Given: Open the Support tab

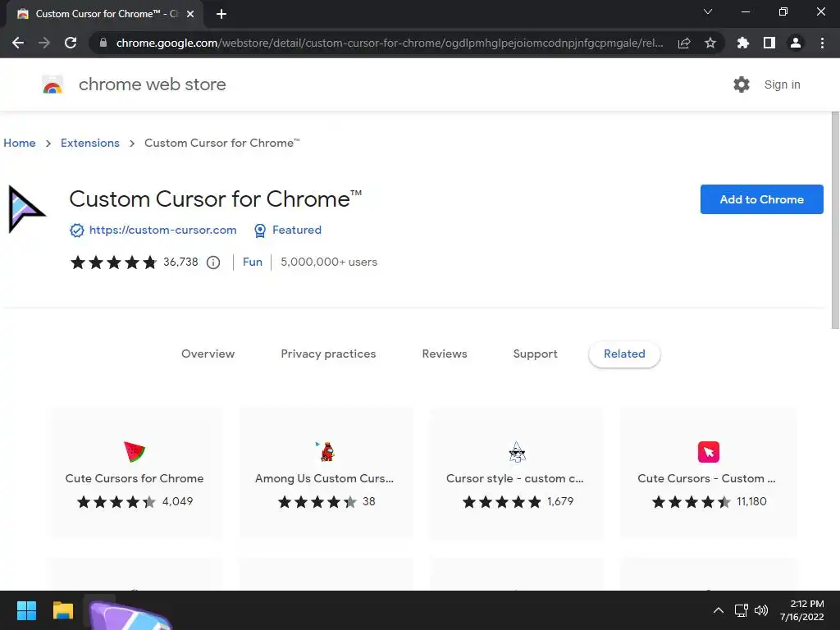Looking at the screenshot, I should (x=535, y=354).
